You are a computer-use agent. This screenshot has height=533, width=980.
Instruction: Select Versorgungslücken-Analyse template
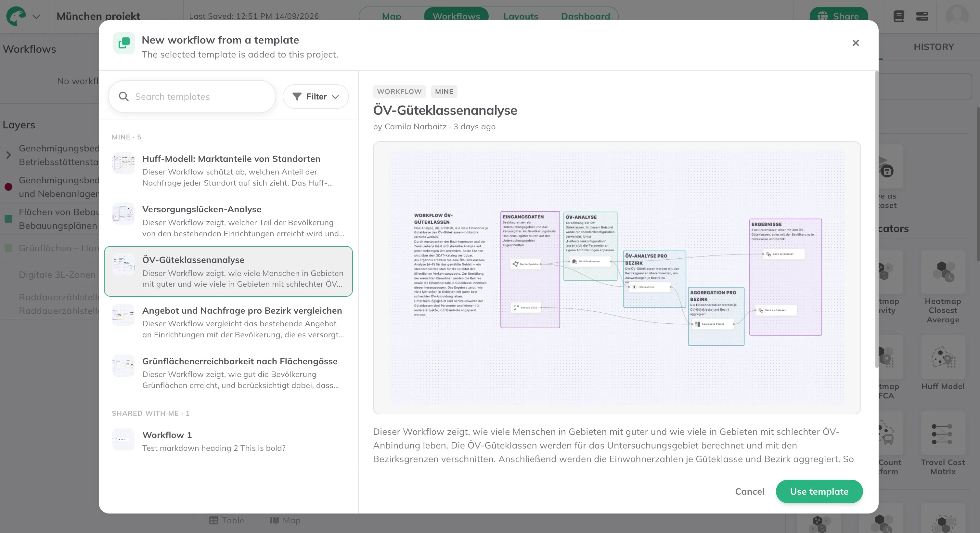point(228,221)
